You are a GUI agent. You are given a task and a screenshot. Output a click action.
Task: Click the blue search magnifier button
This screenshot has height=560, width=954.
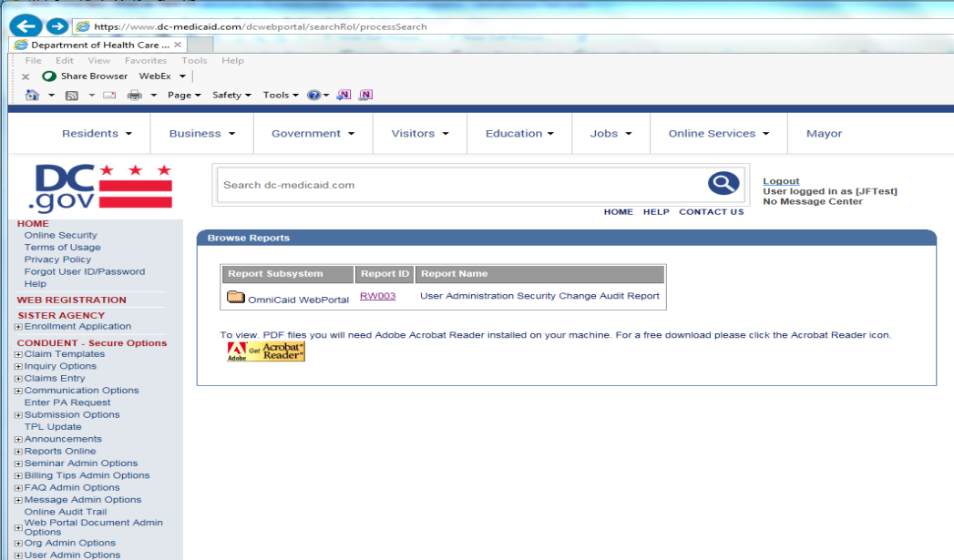pos(723,184)
